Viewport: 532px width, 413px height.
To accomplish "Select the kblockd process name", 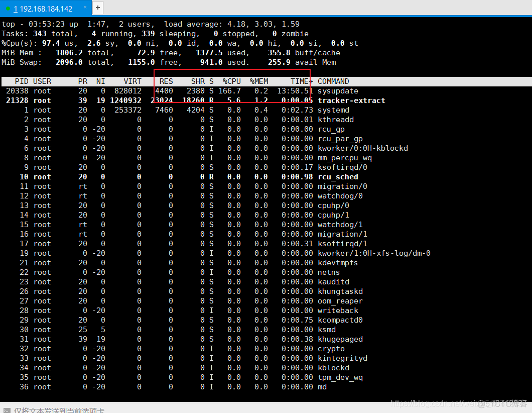I will click(x=334, y=367).
